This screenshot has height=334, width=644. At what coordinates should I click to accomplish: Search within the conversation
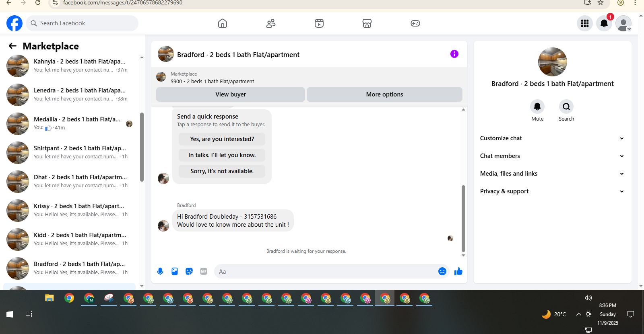click(x=566, y=107)
